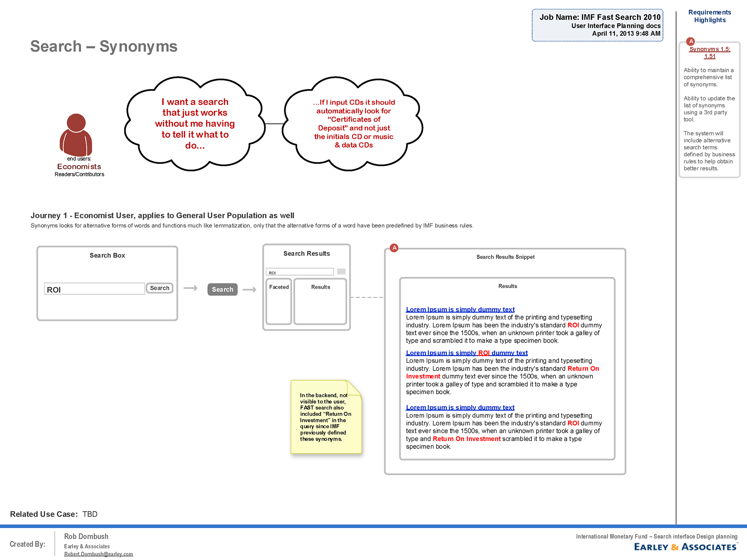
Task: Select the Results panel in Search Results wireframe
Action: coord(320,301)
